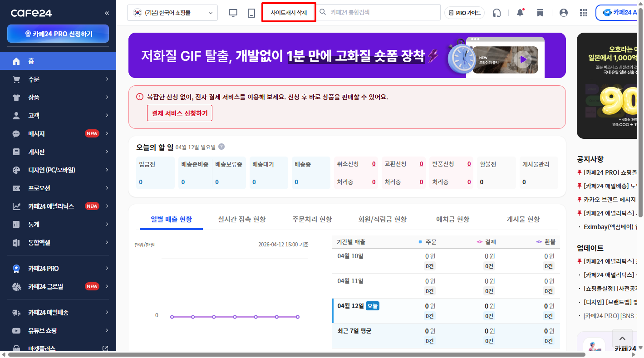The image size is (644, 358).
Task: Open bookmarks flag icon in header
Action: [540, 13]
